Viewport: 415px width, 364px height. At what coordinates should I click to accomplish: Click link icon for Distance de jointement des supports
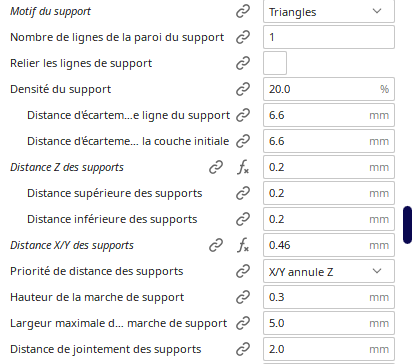point(243,349)
